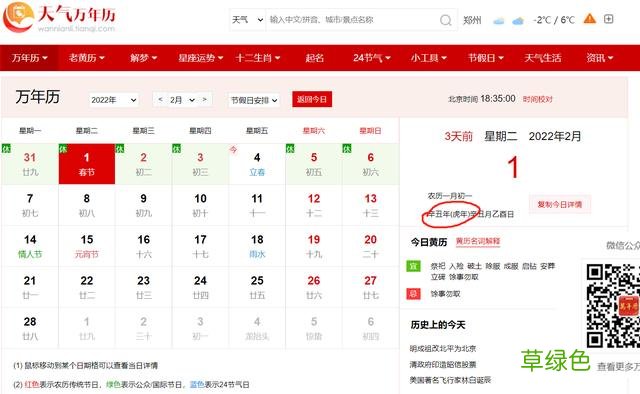Expand the 十二生肖 navigation menu
Screen dimensions: 640x394
pos(258,58)
